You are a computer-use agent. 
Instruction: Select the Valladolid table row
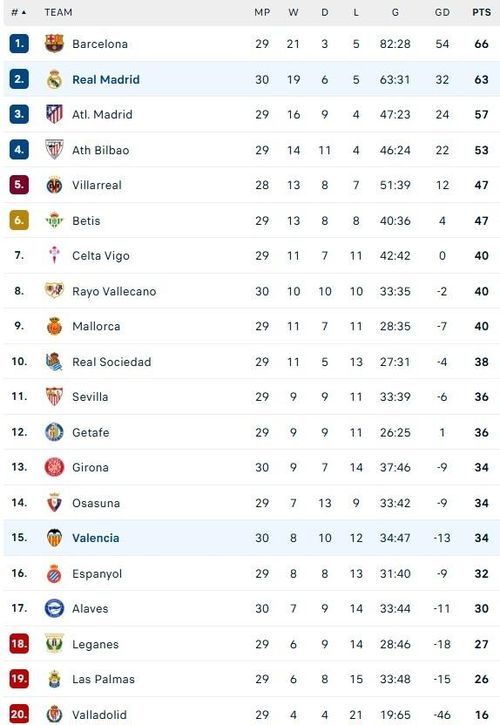252,712
